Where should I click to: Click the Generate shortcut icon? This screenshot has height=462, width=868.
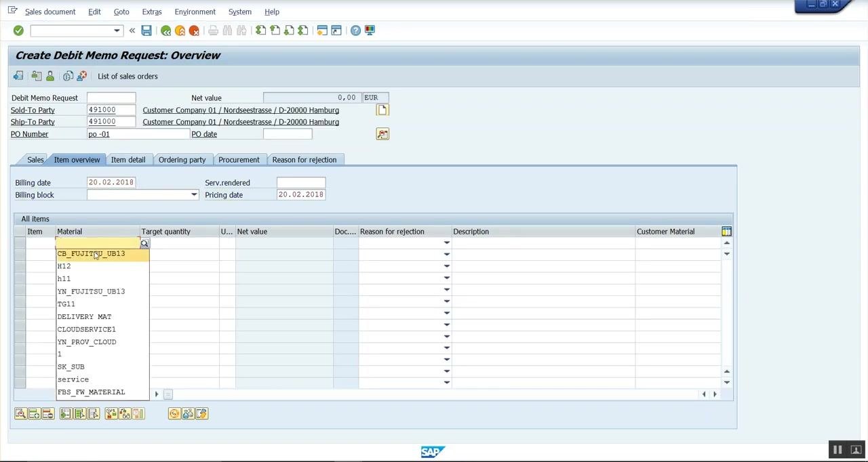[336, 30]
